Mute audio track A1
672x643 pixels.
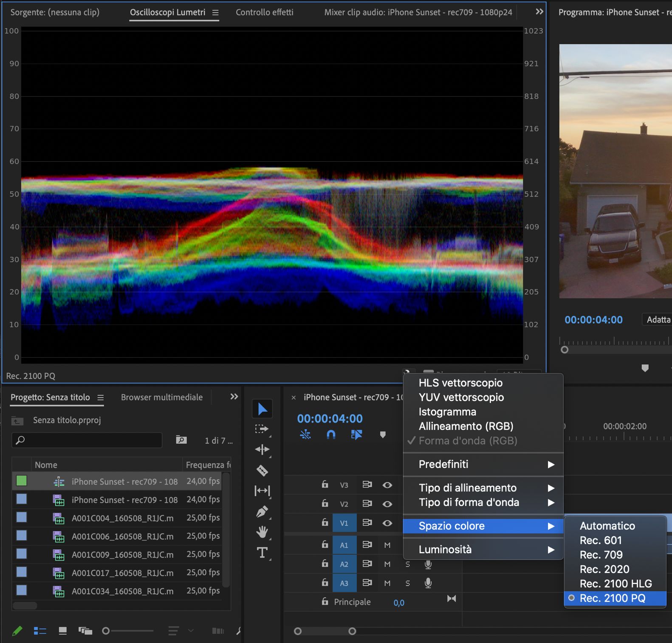(x=387, y=545)
